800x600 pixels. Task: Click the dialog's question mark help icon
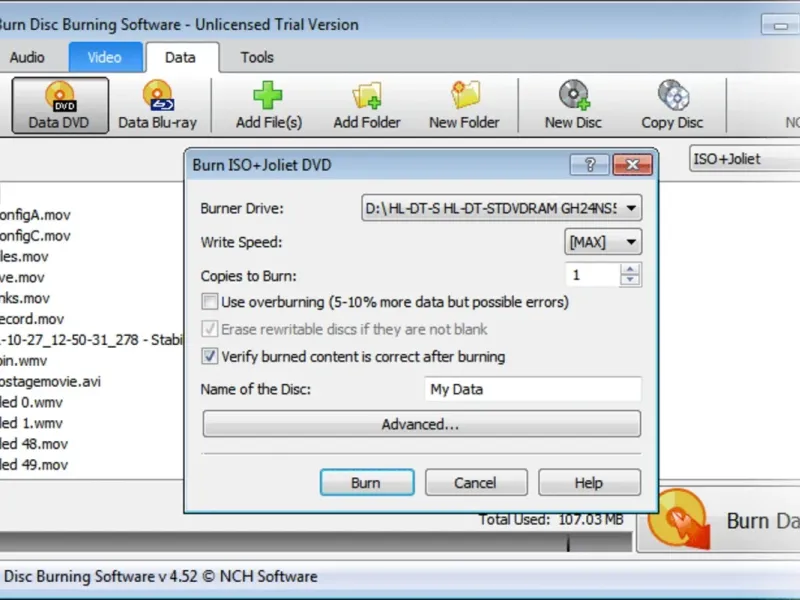click(589, 165)
